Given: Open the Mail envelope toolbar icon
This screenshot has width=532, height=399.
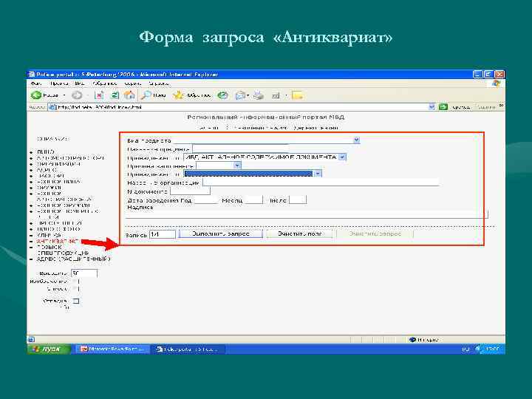Looking at the screenshot, I should (x=240, y=95).
